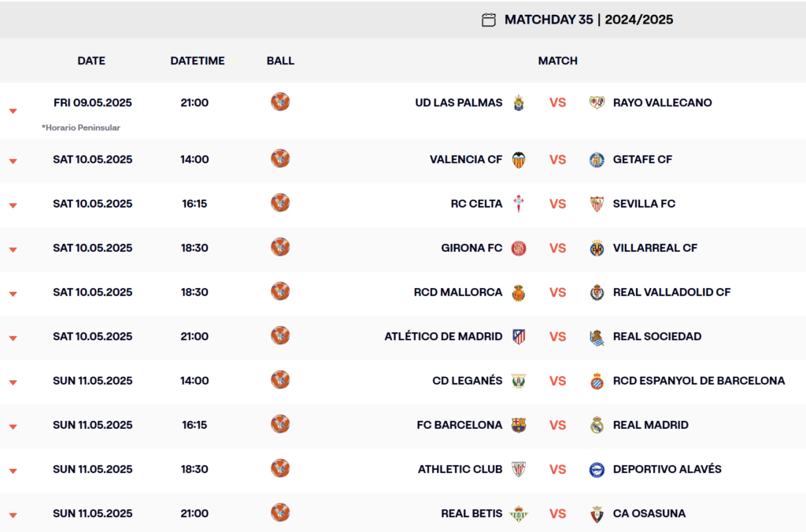The image size is (806, 532).
Task: Click the Deportivo Alavés blue crest
Action: click(597, 470)
